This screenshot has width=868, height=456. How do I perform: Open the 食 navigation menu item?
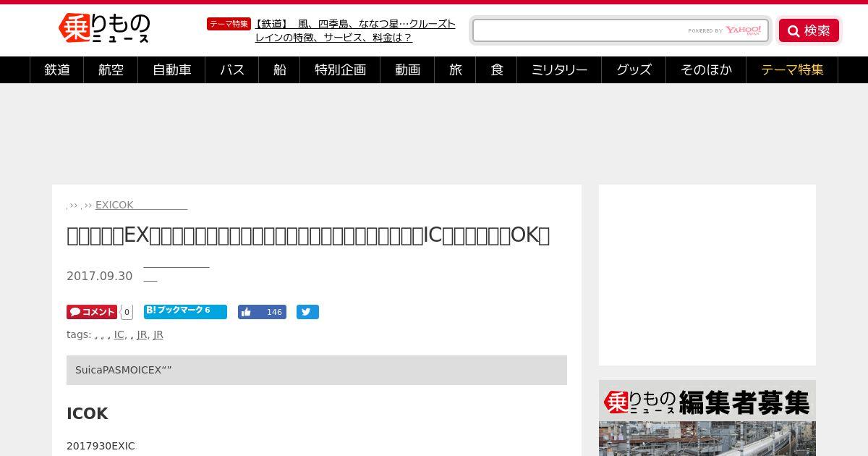[x=496, y=69]
